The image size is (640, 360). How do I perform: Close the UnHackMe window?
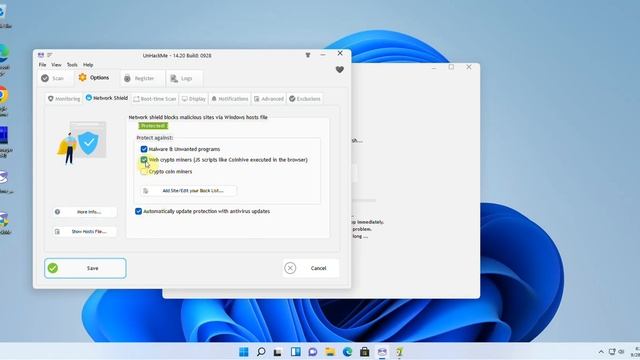click(x=340, y=53)
